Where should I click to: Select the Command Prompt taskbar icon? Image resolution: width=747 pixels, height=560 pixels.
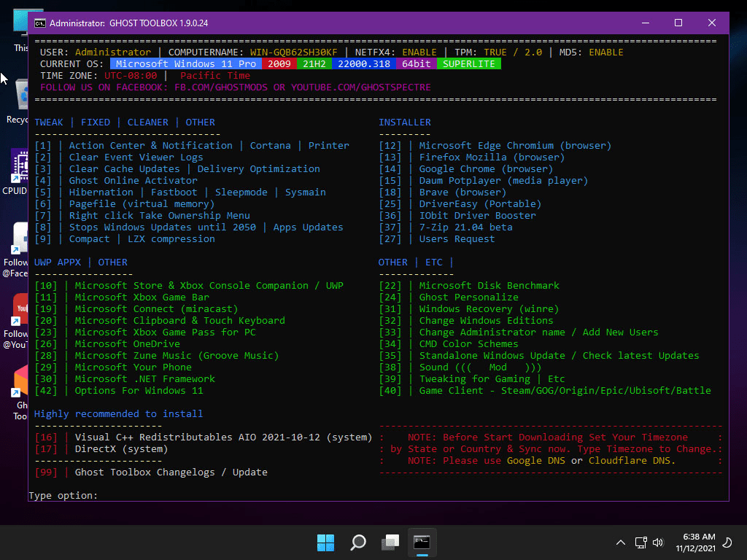coord(422,542)
